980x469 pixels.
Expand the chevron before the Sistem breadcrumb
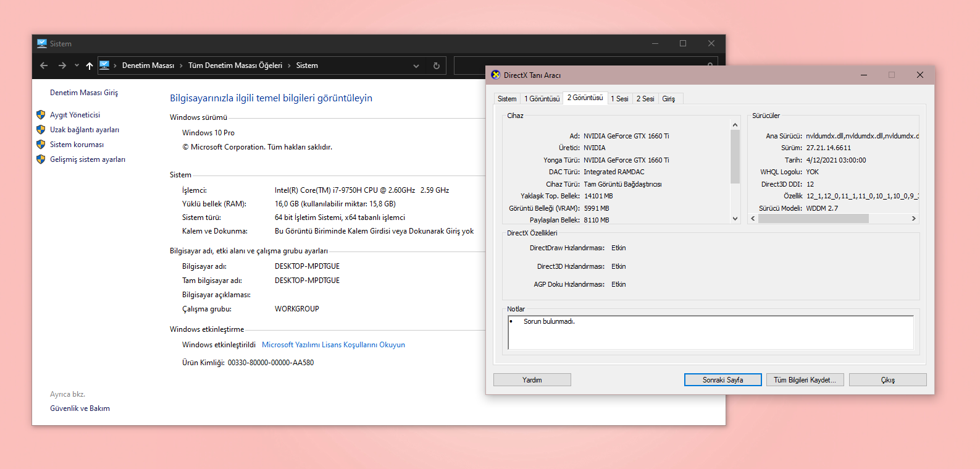pos(289,65)
